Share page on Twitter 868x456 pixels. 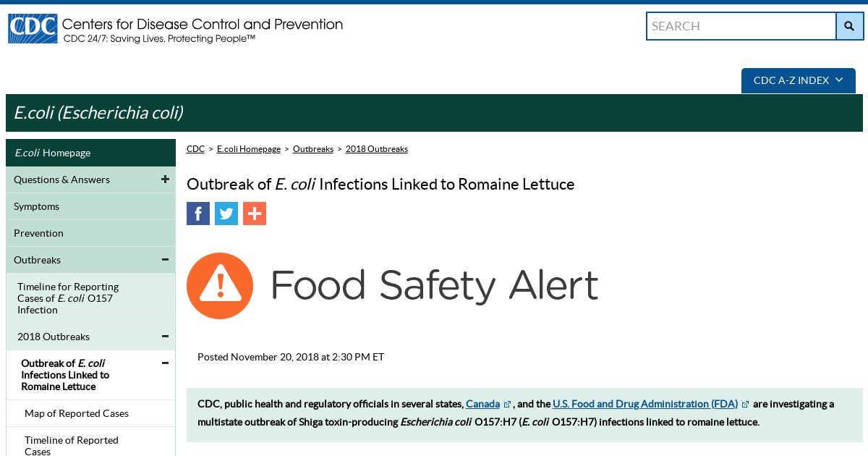(x=226, y=214)
